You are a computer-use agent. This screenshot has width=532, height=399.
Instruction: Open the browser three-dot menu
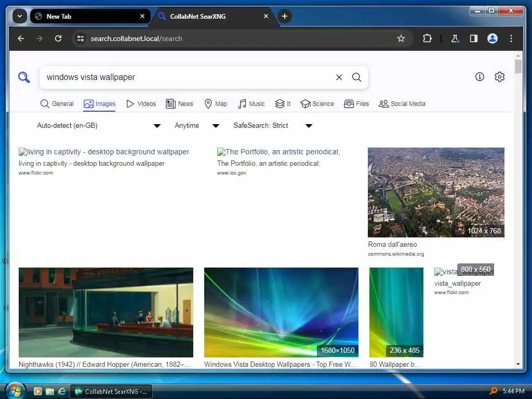(511, 38)
